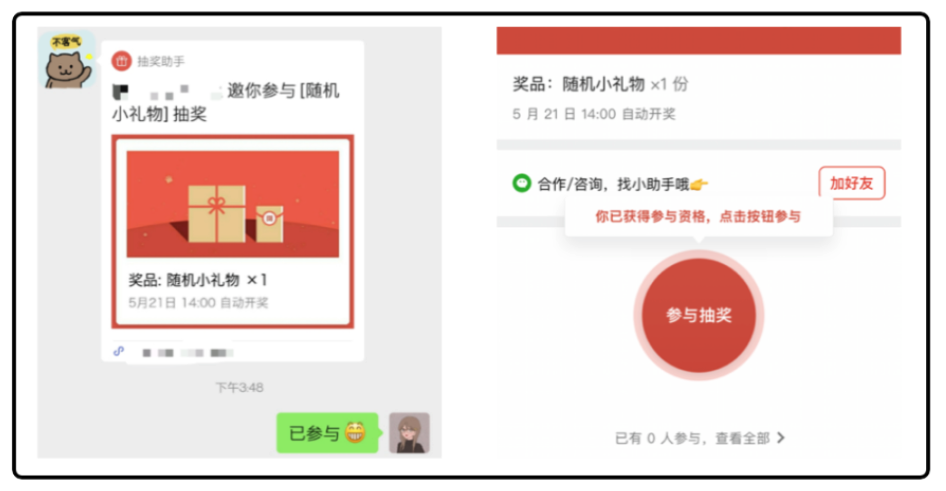This screenshot has height=491, width=946.
Task: Click the girl avatar beside green message
Action: click(x=409, y=432)
